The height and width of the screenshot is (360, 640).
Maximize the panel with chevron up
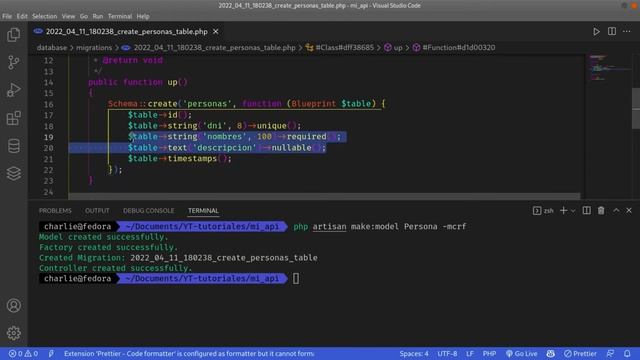point(616,211)
